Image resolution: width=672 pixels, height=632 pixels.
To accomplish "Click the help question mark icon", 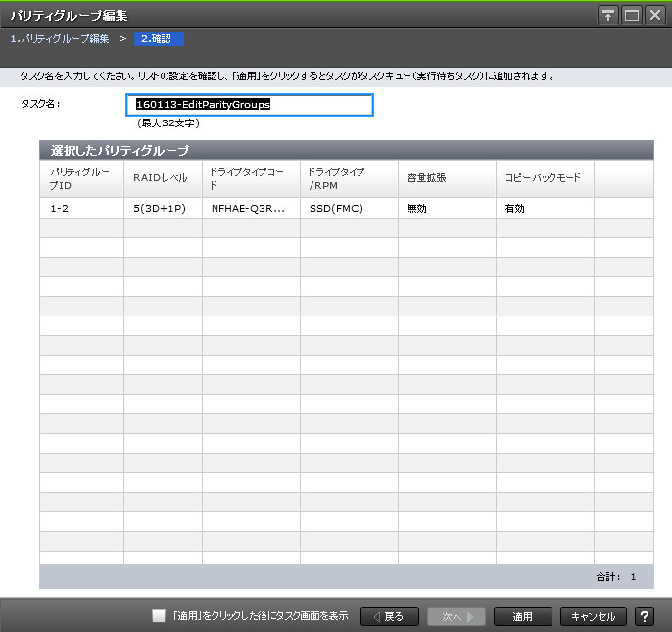I will click(x=645, y=616).
